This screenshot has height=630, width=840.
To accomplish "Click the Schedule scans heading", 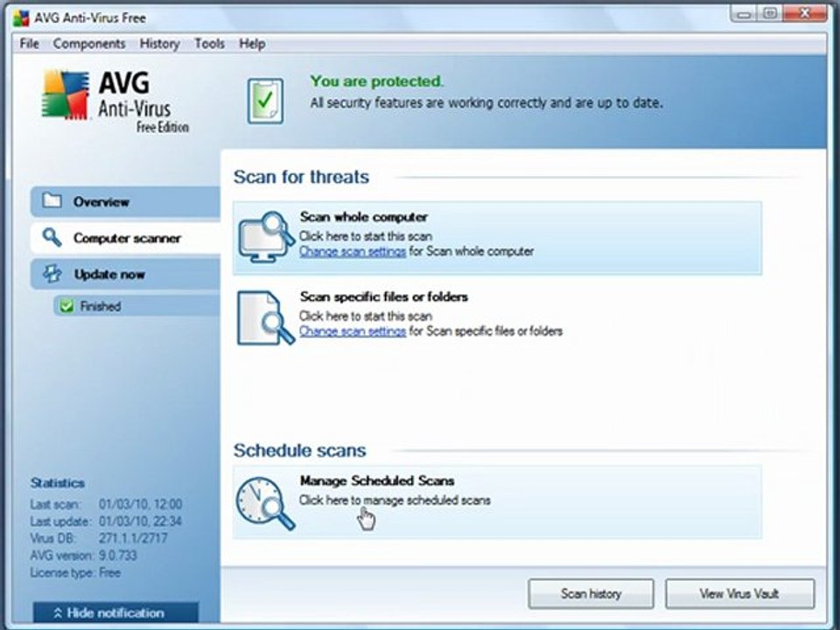I will point(299,451).
